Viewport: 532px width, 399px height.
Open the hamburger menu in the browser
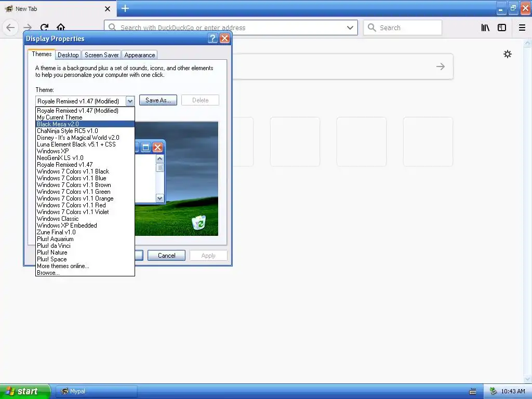click(522, 28)
